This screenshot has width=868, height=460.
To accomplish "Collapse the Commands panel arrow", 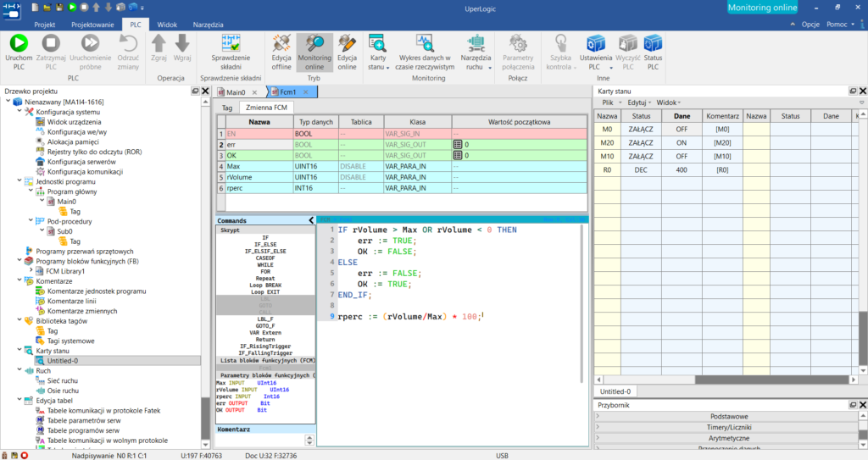I will 311,220.
